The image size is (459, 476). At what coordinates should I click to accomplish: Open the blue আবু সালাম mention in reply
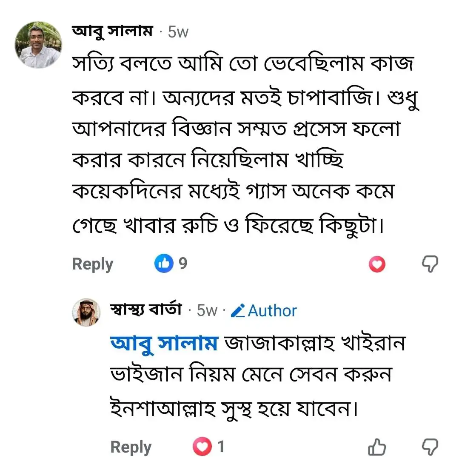pyautogui.click(x=164, y=344)
